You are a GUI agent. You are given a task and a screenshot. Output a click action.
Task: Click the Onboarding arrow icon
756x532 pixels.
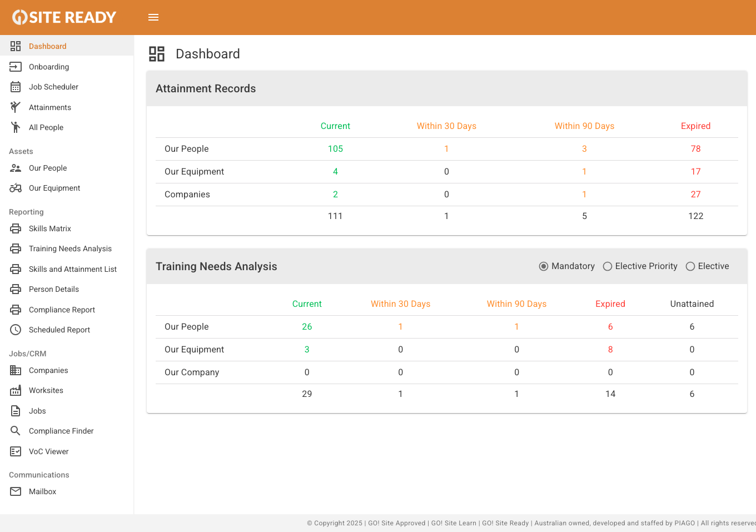16,67
